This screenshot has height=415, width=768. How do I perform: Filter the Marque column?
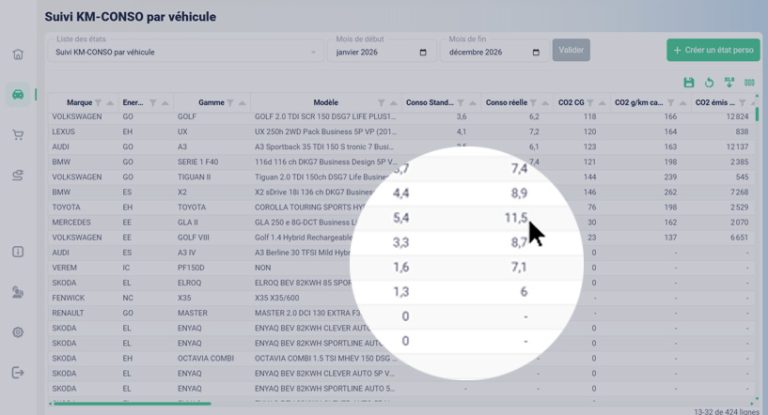point(98,103)
